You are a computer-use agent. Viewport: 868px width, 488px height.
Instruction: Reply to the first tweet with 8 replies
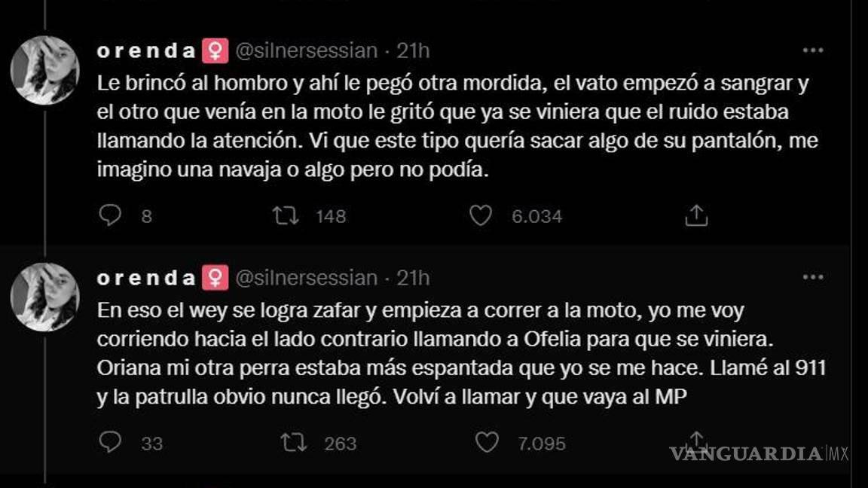(110, 216)
